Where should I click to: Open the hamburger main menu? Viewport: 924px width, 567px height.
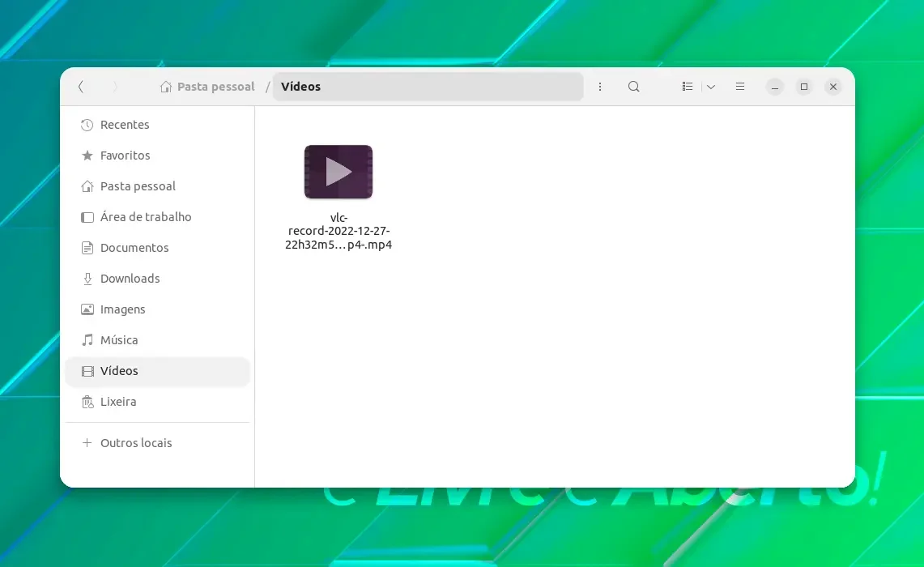tap(740, 87)
